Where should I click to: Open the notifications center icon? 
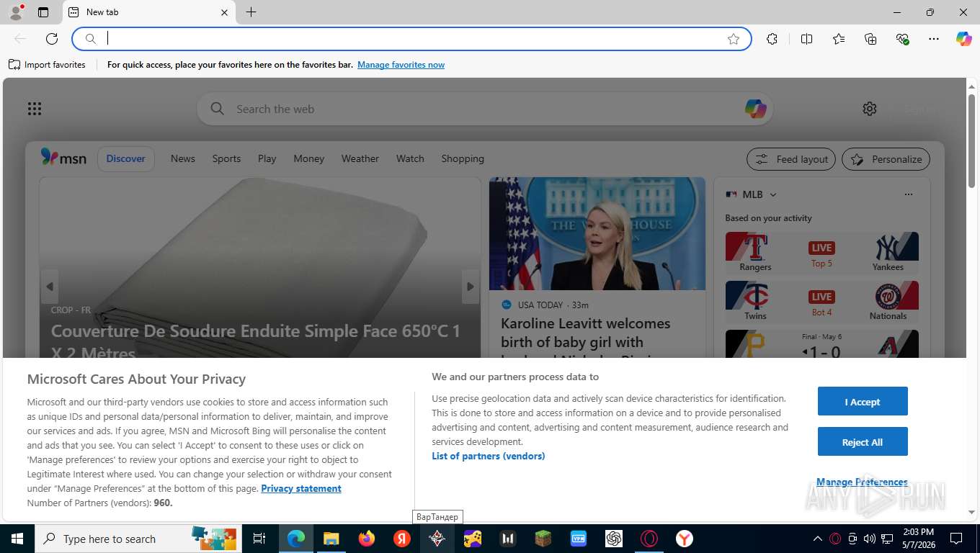point(956,539)
